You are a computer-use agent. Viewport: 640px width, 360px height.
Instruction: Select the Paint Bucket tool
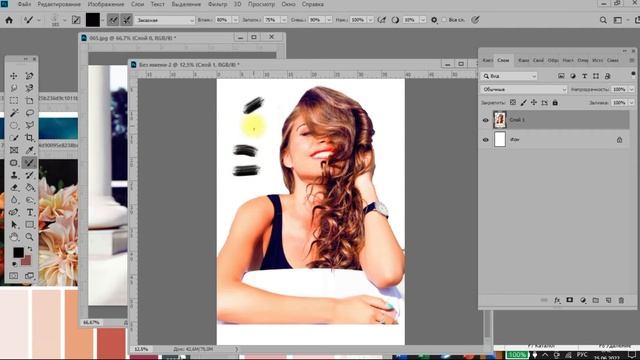tap(29, 188)
